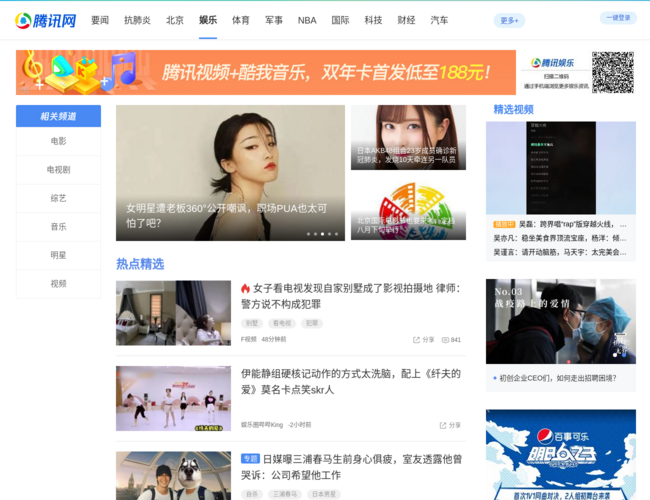Click the 腾讯娱乐 QR code image
This screenshot has height=500, width=650.
tap(613, 73)
